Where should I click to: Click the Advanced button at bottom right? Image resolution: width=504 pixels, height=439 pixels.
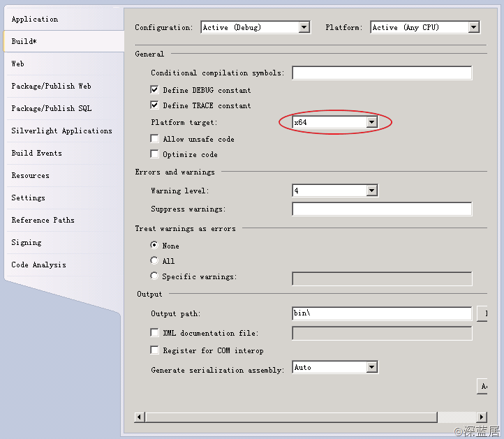(x=482, y=386)
